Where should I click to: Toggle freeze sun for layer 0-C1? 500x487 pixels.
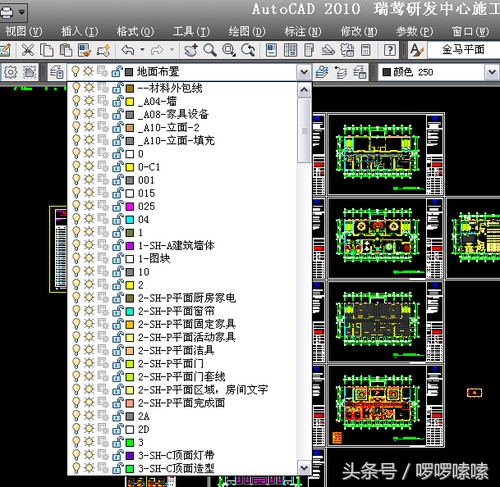click(x=89, y=166)
